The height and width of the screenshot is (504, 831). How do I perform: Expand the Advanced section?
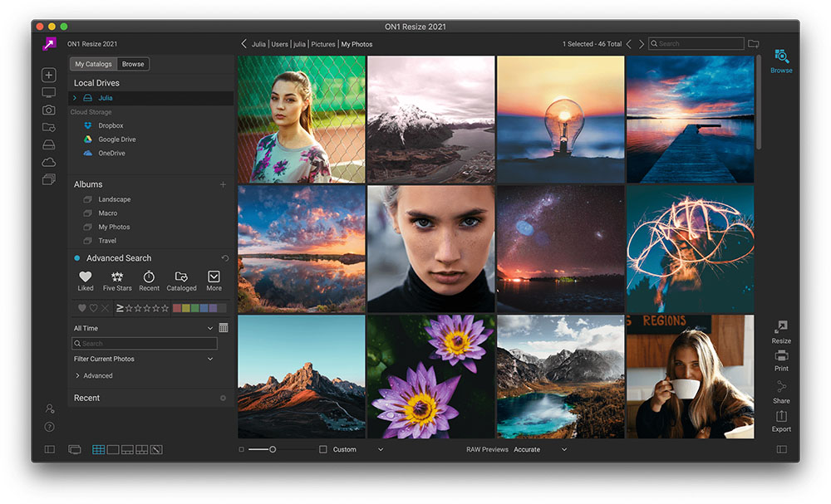click(77, 375)
